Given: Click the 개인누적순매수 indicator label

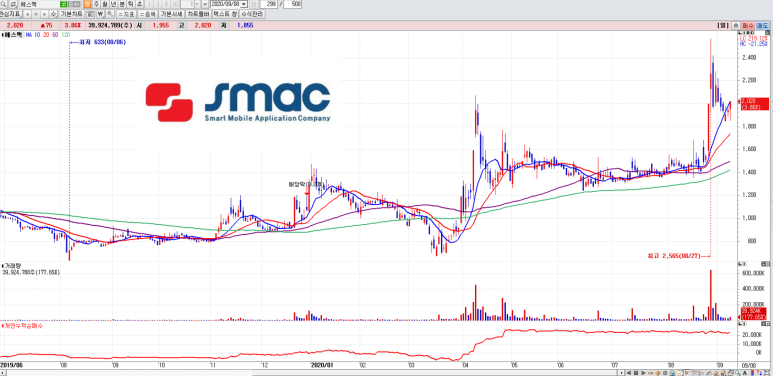Looking at the screenshot, I should coord(23,326).
